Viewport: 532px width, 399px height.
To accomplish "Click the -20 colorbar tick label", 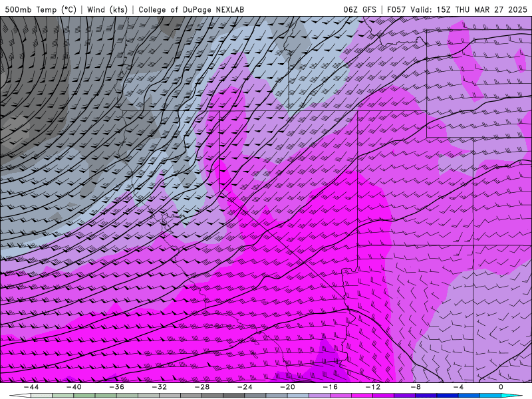I will 288,387.
